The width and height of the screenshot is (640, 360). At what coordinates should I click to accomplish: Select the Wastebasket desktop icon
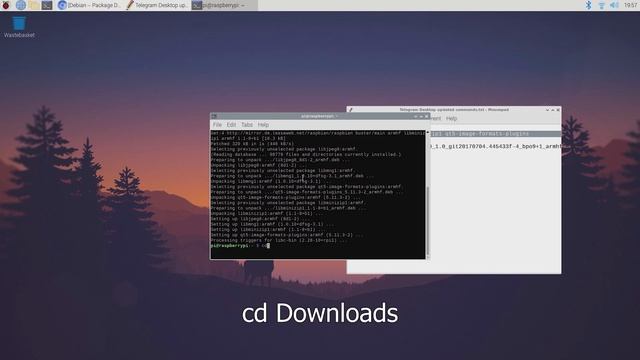(x=19, y=27)
